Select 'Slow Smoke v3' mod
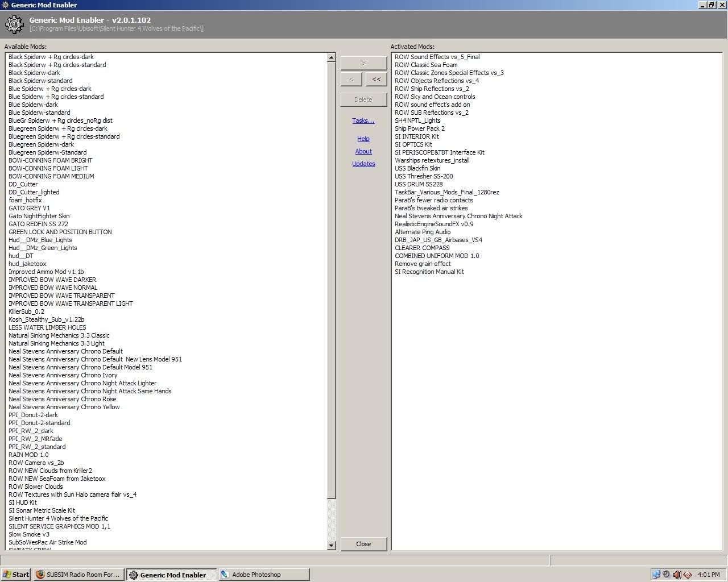The height and width of the screenshot is (582, 728). point(28,534)
